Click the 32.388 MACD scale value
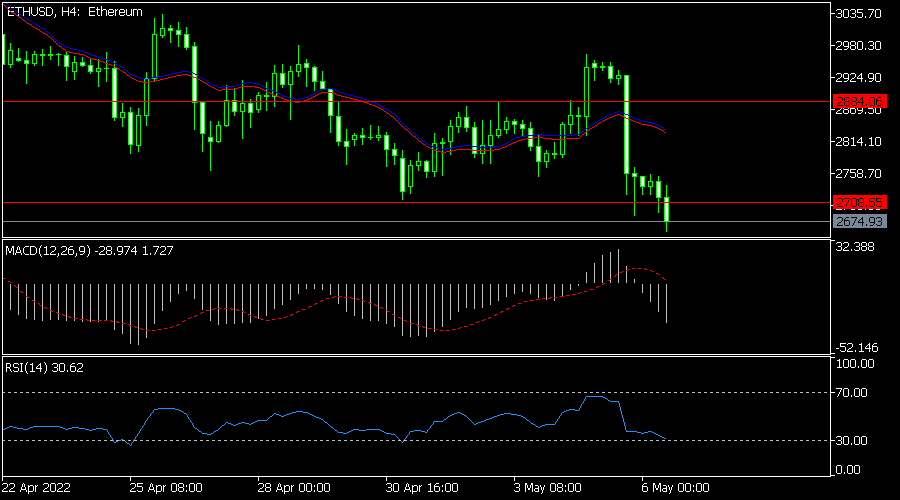This screenshot has height=500, width=900. point(855,247)
